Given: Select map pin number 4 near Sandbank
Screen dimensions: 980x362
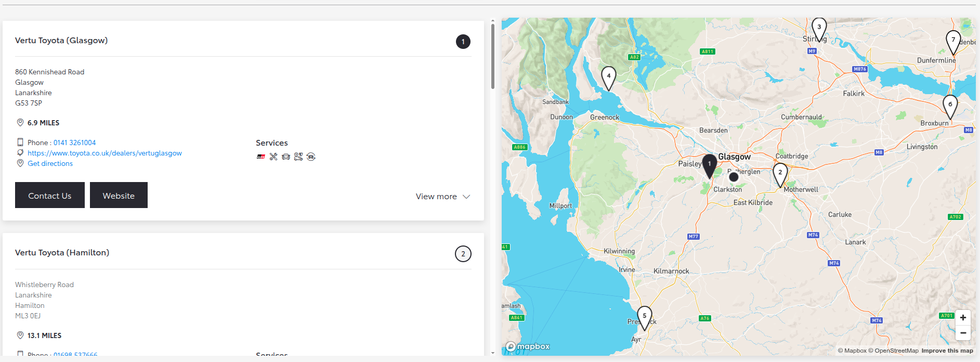Looking at the screenshot, I should 609,78.
